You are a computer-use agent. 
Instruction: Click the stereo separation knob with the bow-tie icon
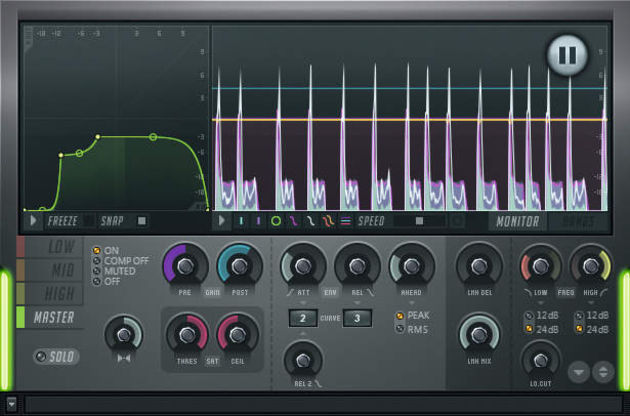(123, 334)
